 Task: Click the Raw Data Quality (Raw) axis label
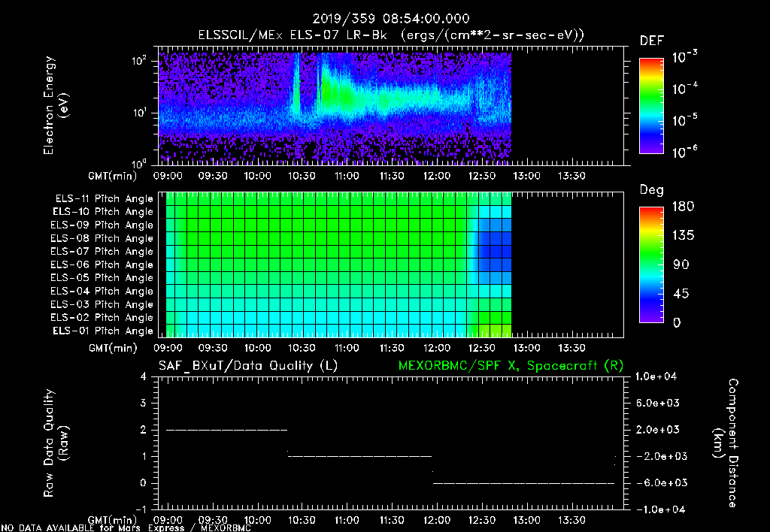point(56,443)
